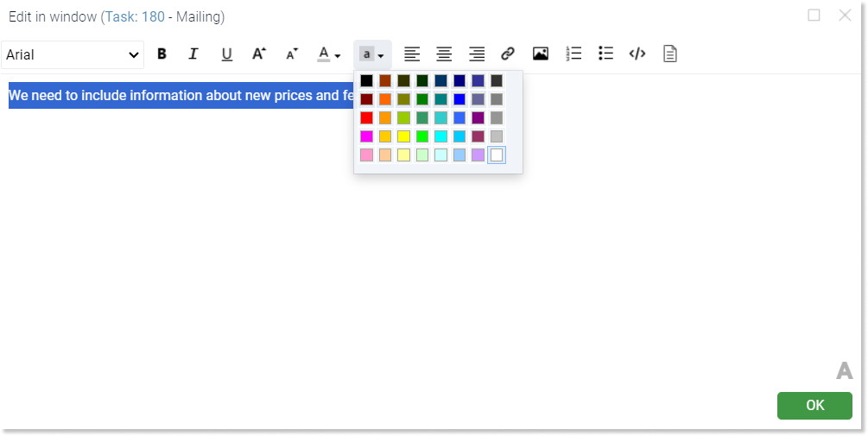Insert a hyperlink
Viewport: 868px width, 436px height.
point(508,54)
